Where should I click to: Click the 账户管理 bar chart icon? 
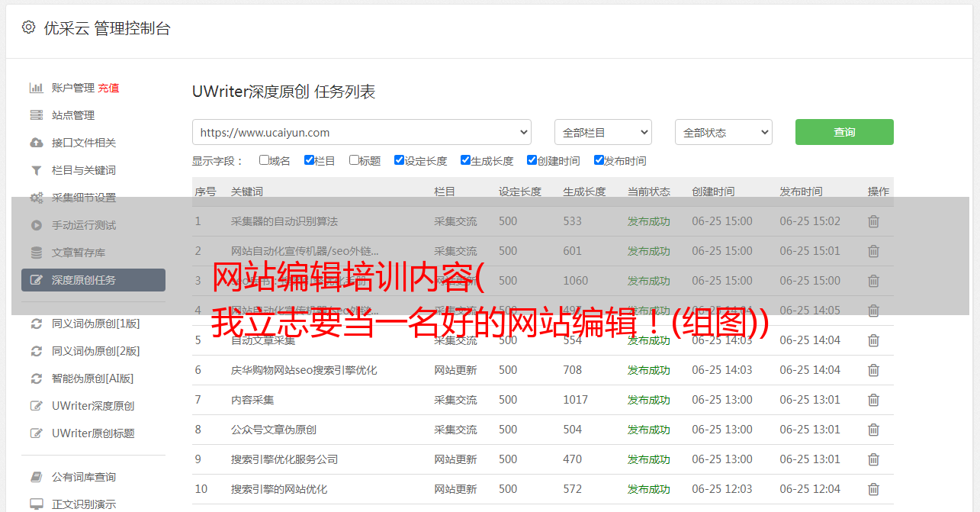(x=36, y=88)
